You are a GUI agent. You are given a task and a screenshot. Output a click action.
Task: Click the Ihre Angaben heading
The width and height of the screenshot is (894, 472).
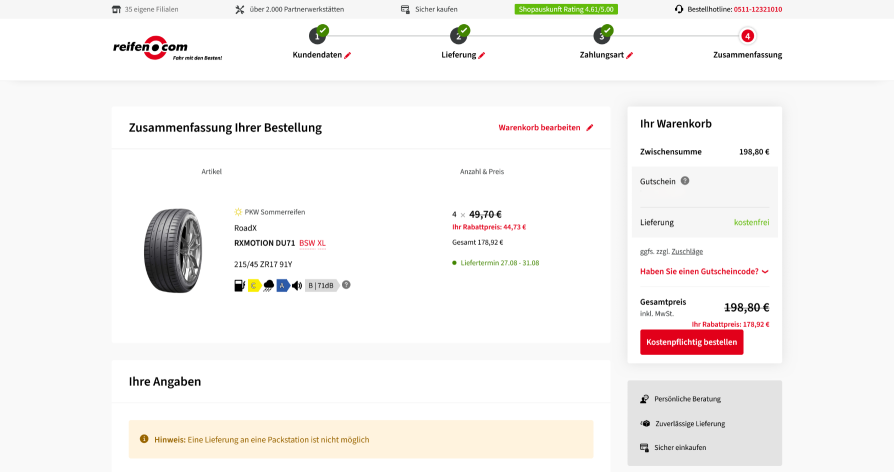(165, 381)
